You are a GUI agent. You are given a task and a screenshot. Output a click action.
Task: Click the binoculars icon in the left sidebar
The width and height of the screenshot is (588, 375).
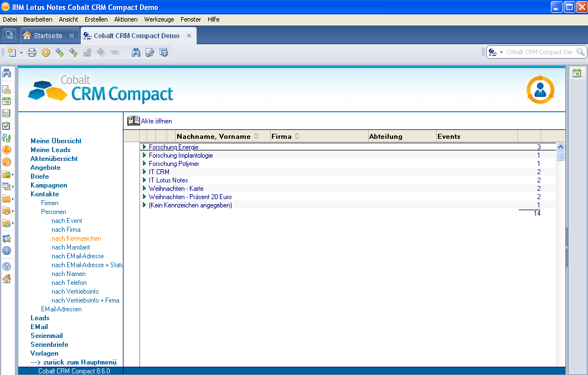pyautogui.click(x=7, y=73)
